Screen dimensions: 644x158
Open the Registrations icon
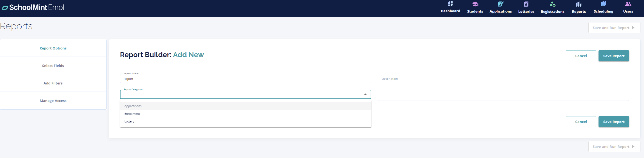point(552,4)
